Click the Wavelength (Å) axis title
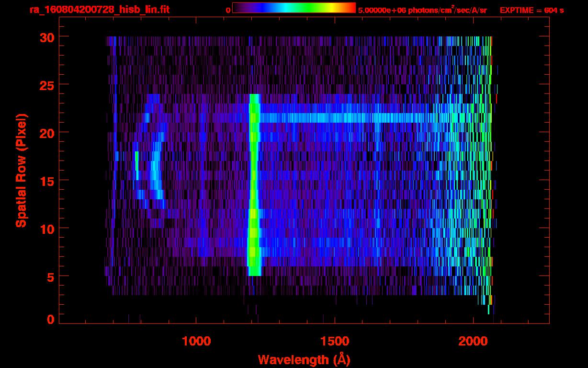Image resolution: width=588 pixels, height=368 pixels. pos(304,359)
